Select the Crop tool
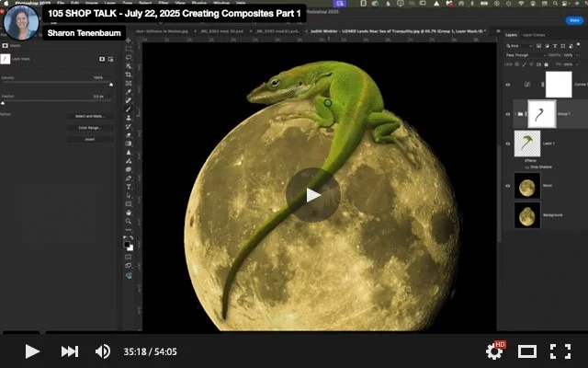Image resolution: width=588 pixels, height=368 pixels. (129, 75)
